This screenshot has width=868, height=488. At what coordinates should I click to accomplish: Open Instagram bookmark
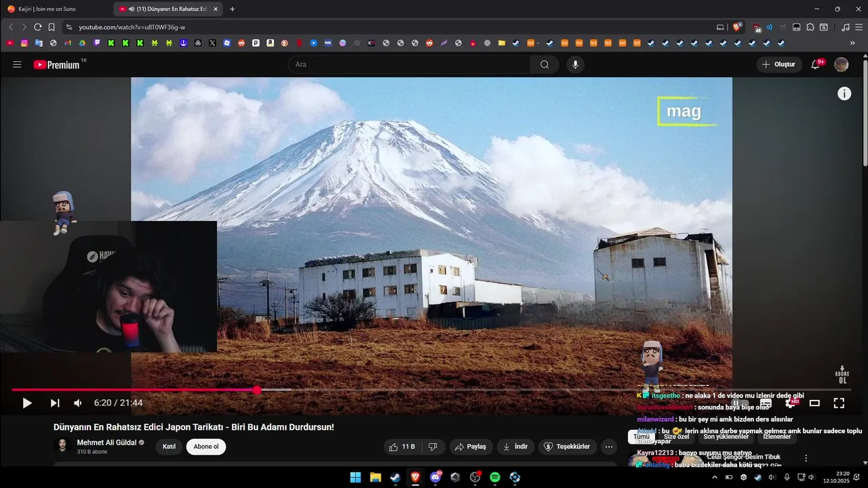(24, 43)
